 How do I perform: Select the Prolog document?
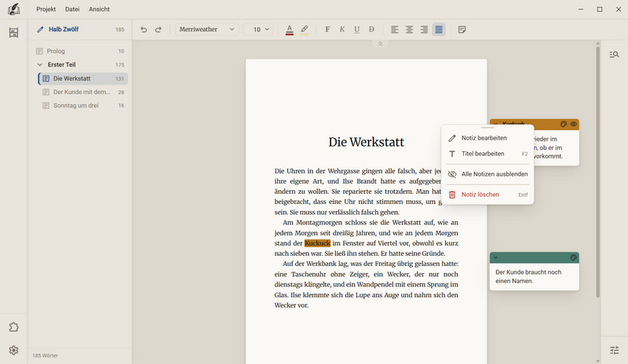[80, 51]
